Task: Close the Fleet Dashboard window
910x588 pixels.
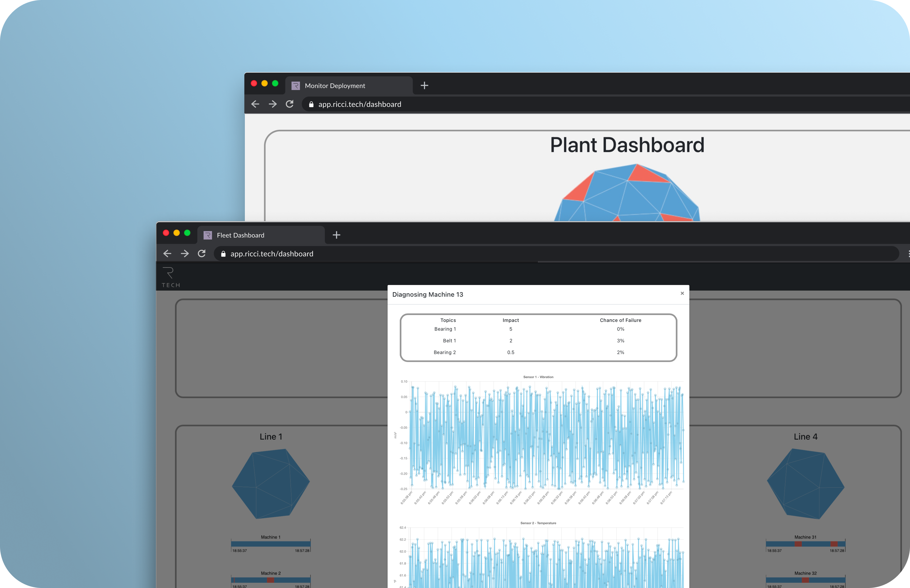Action: 166,233
